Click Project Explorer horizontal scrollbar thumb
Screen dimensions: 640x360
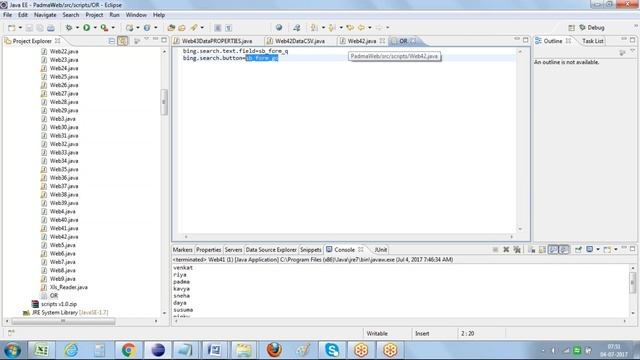(x=63, y=321)
